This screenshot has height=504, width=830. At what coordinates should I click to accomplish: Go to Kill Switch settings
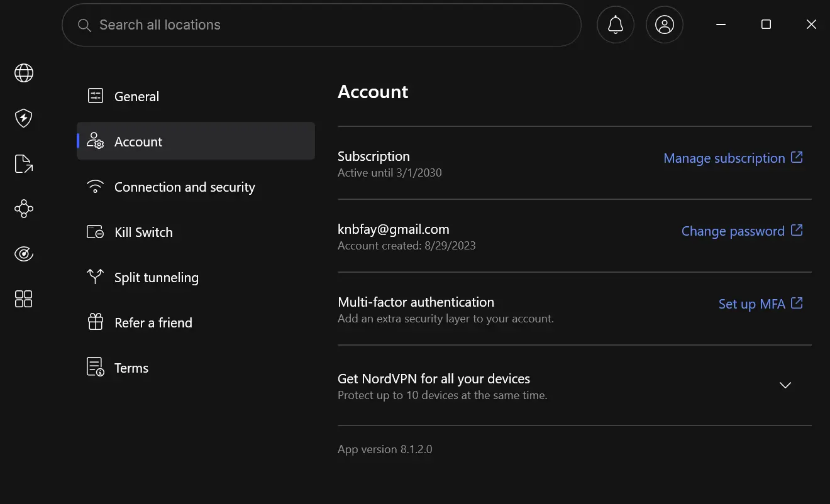pyautogui.click(x=196, y=232)
